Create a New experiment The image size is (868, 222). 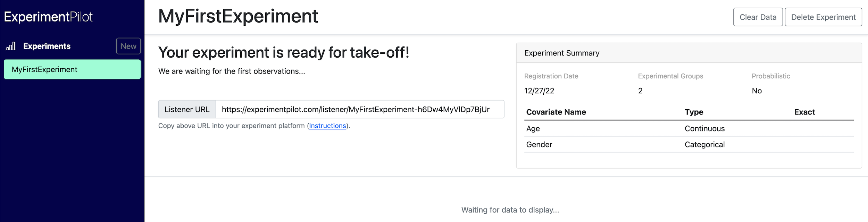coord(128,46)
